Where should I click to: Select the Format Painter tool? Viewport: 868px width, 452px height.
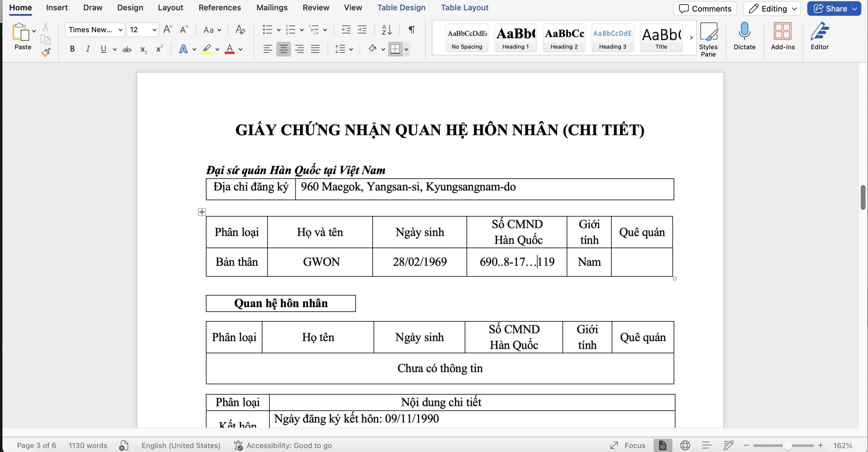[46, 52]
